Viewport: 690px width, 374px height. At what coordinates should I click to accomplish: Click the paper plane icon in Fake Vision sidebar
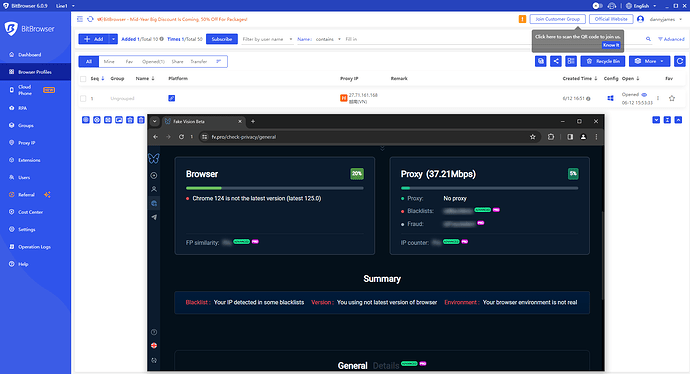click(154, 217)
